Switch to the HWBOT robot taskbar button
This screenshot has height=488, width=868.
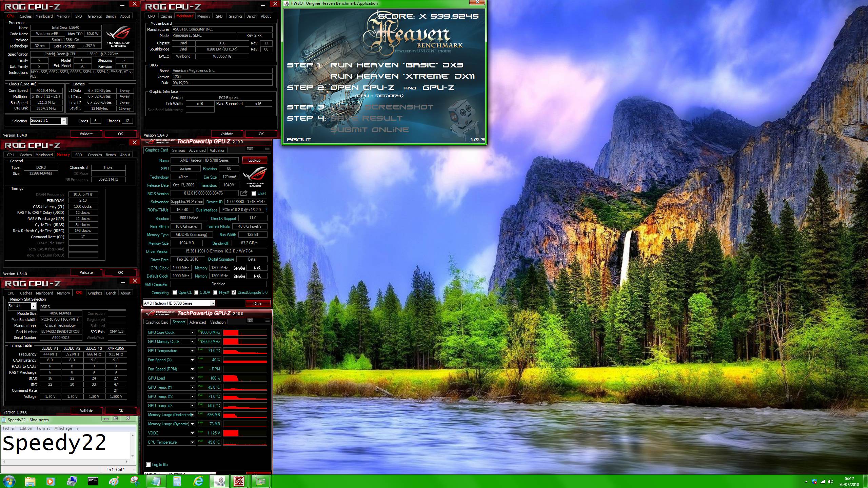click(x=219, y=481)
